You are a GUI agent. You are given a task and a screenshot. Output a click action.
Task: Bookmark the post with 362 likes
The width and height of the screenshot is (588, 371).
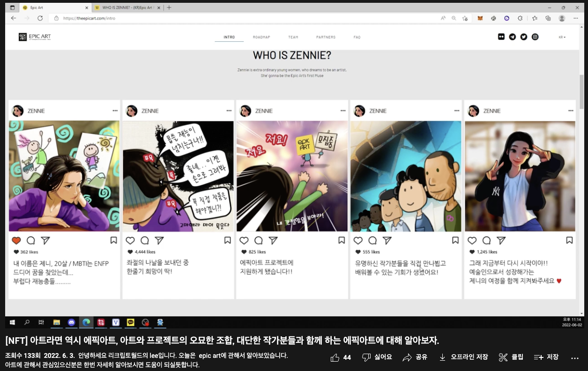click(x=114, y=240)
